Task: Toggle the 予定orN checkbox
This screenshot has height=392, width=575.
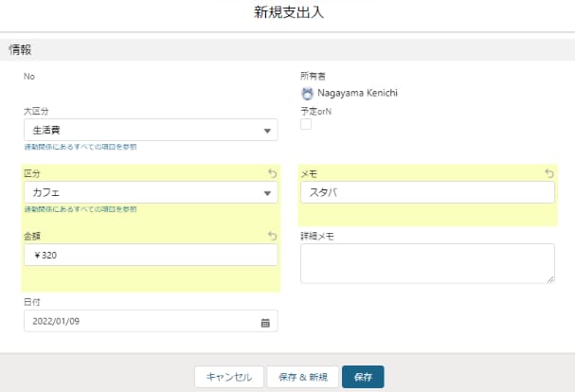Action: [306, 124]
